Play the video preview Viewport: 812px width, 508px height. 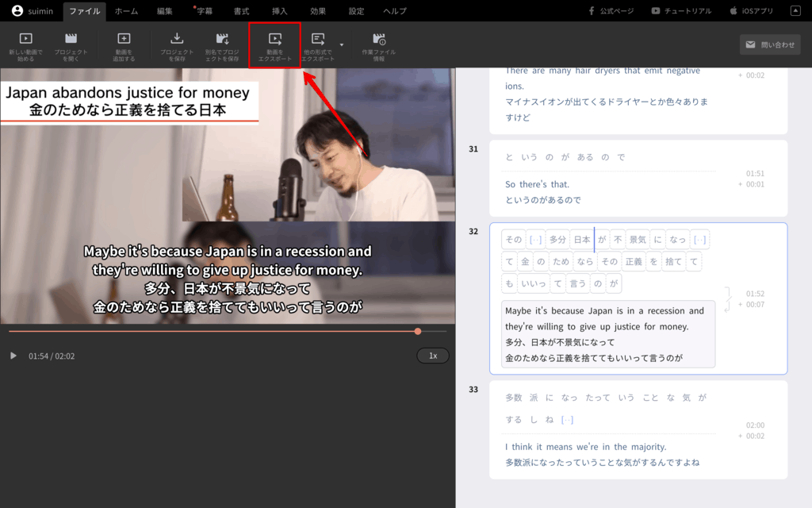(x=13, y=356)
